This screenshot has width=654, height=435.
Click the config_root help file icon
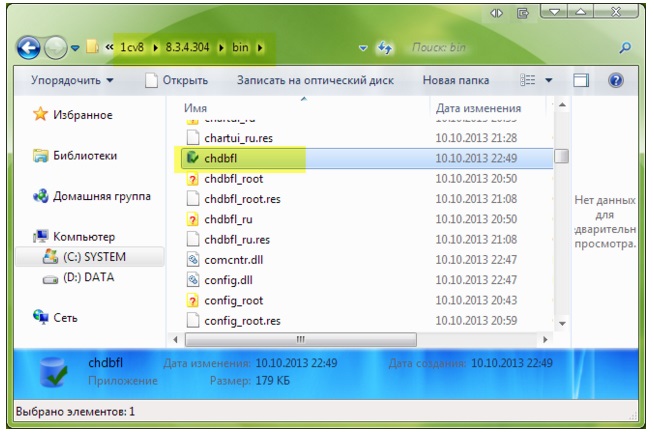click(x=192, y=300)
